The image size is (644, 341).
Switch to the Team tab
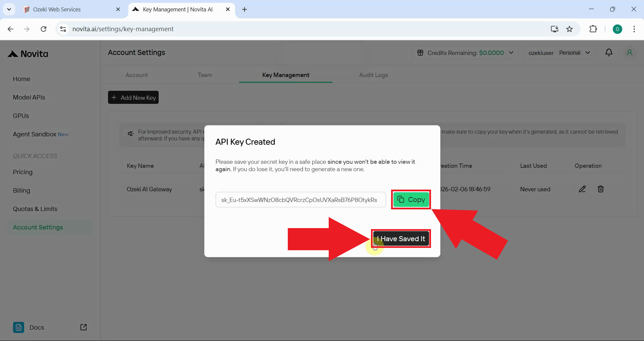[x=205, y=75]
